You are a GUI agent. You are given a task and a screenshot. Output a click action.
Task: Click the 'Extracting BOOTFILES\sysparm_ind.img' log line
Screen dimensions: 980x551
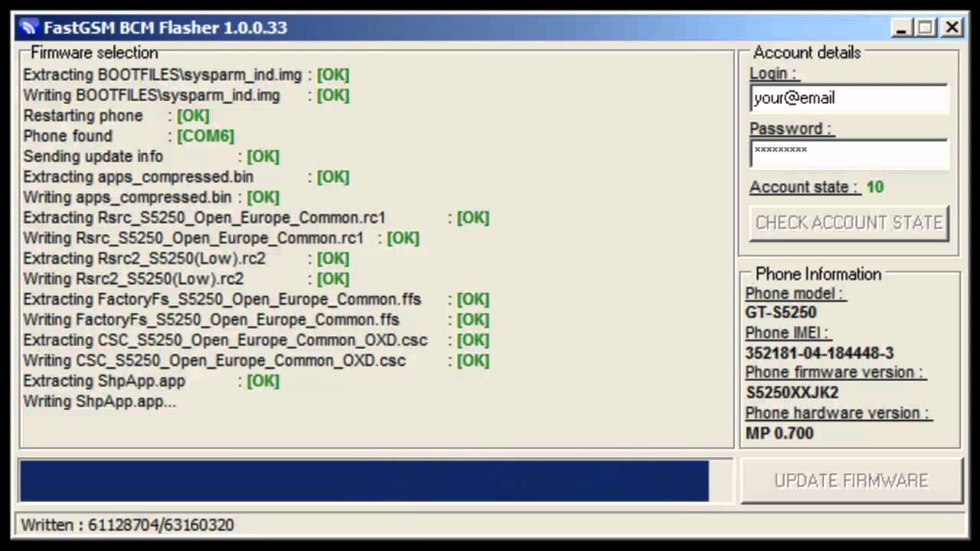point(186,75)
